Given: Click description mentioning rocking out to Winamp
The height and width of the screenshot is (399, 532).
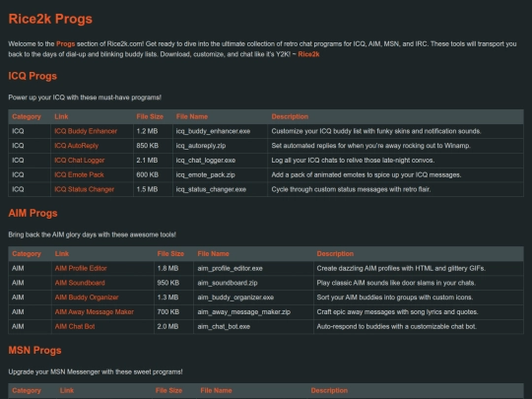Looking at the screenshot, I should [370, 146].
